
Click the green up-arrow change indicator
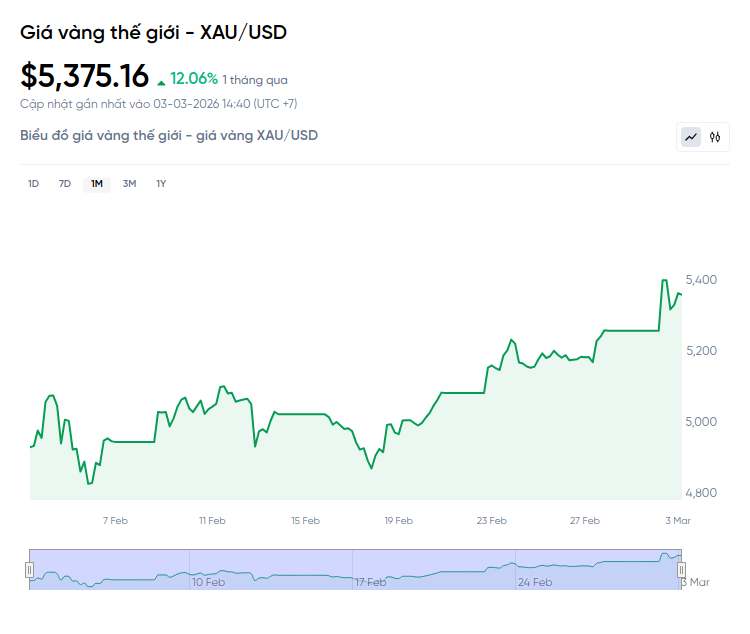point(161,81)
